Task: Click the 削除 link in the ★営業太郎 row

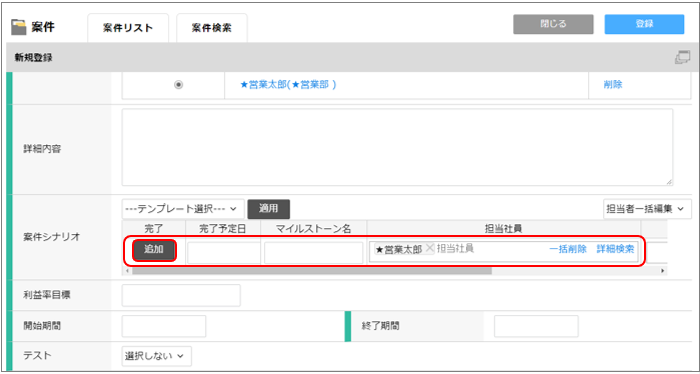Action: (x=613, y=85)
